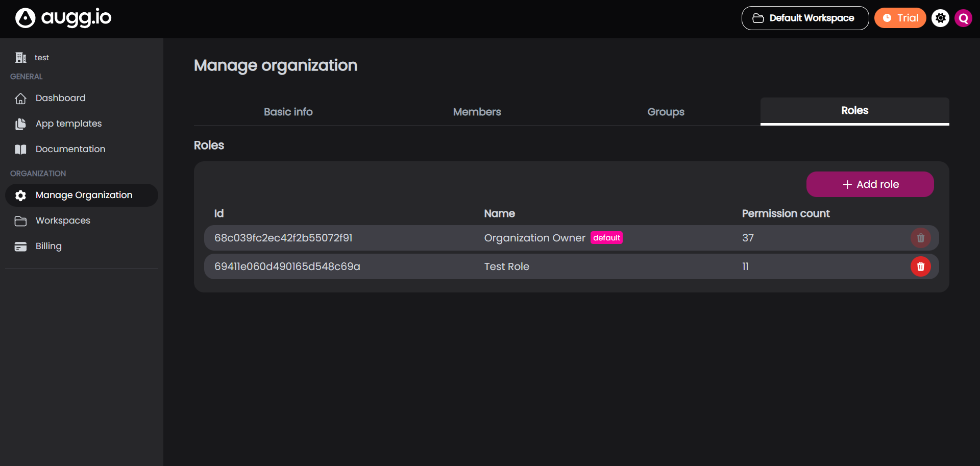Viewport: 980px width, 466px height.
Task: Switch to the Members tab
Action: [477, 112]
